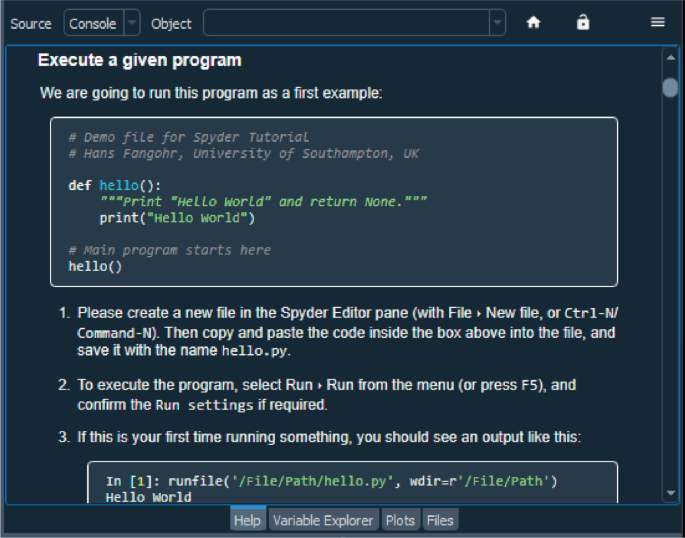This screenshot has height=538, width=685.
Task: Open the Source Console dropdown
Action: pos(102,23)
